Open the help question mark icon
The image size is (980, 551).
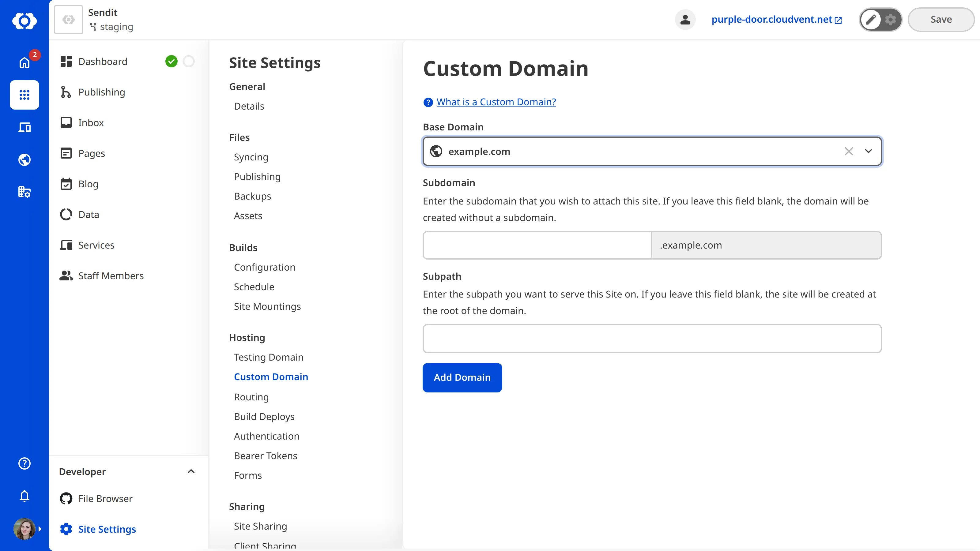[x=24, y=463]
